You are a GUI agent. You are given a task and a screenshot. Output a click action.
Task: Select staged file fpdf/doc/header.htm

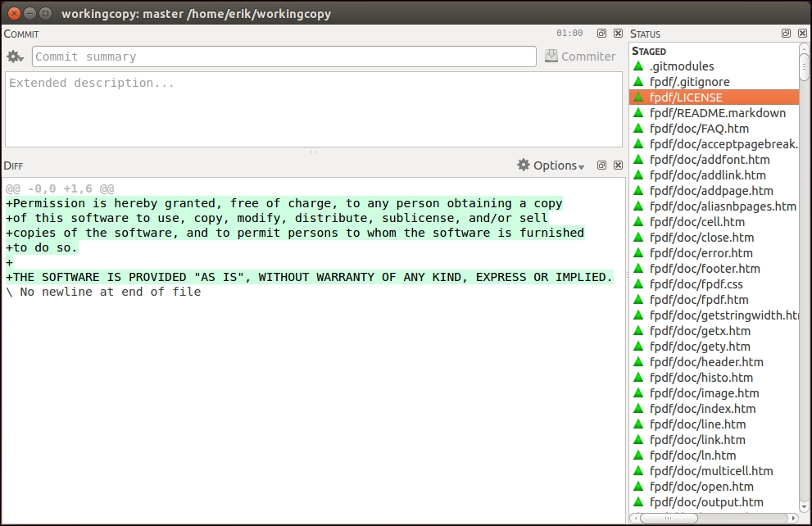pyautogui.click(x=714, y=362)
